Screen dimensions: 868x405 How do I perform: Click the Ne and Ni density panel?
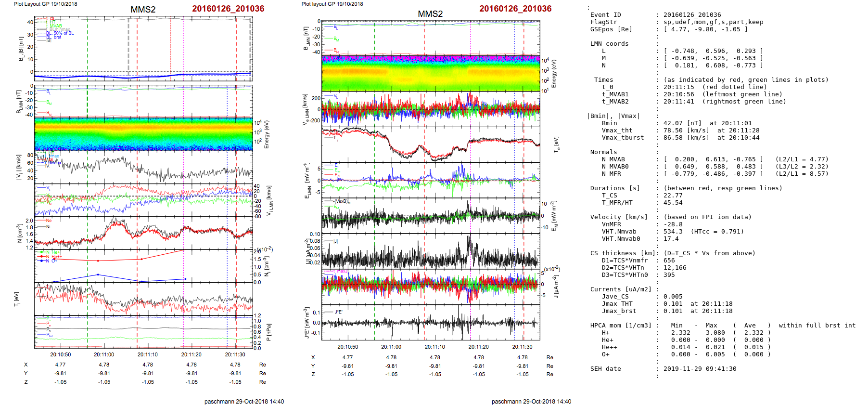pos(143,233)
